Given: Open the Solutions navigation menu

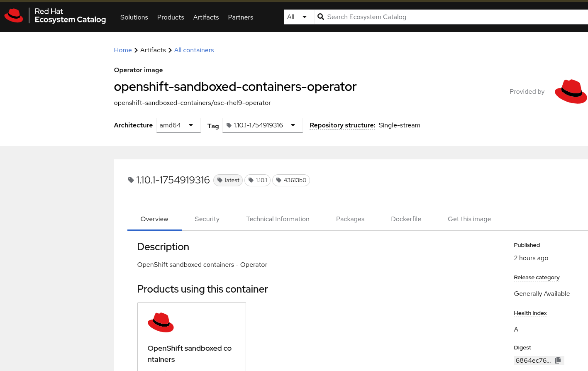Looking at the screenshot, I should point(134,17).
